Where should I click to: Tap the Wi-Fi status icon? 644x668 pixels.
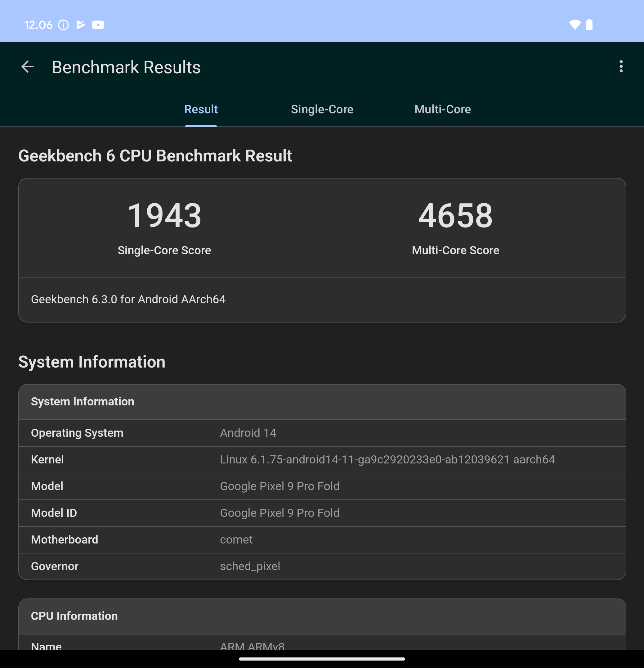click(x=575, y=25)
